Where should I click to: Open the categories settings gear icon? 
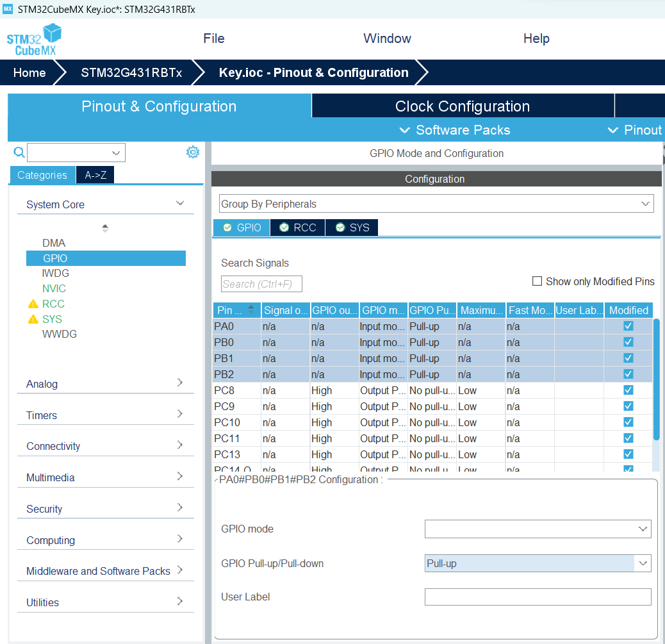click(x=193, y=152)
